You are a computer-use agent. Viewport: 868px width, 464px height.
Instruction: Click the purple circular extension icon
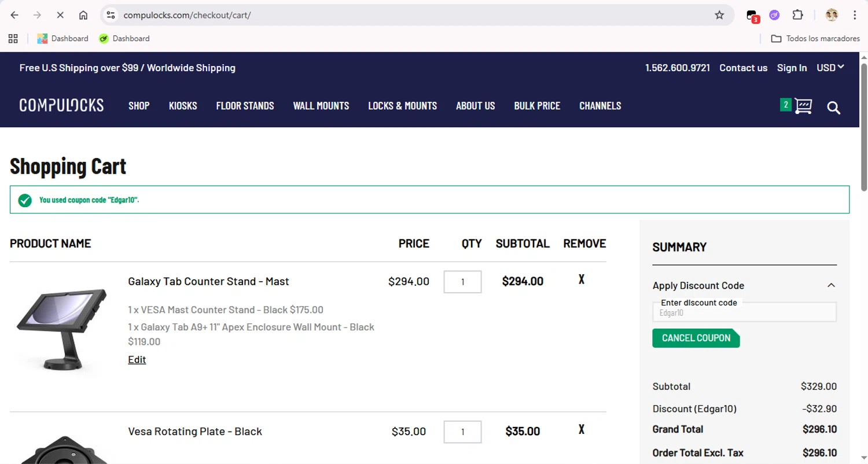pyautogui.click(x=774, y=15)
